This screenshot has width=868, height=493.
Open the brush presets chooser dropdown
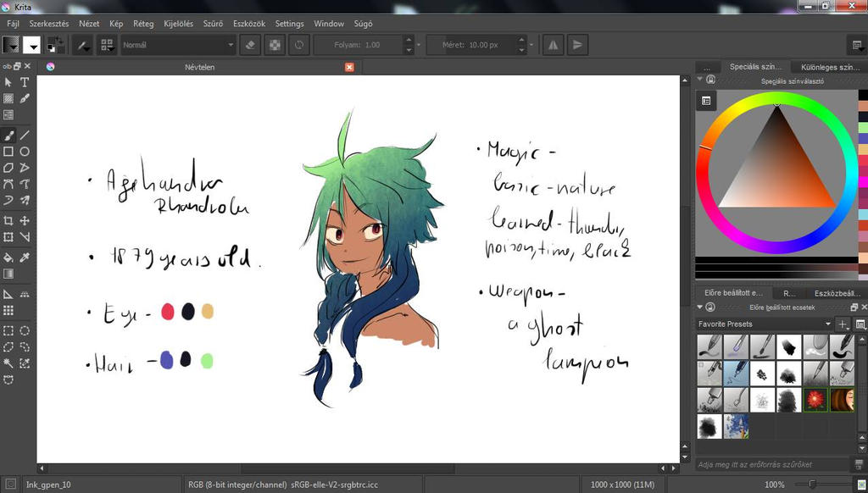click(x=107, y=45)
